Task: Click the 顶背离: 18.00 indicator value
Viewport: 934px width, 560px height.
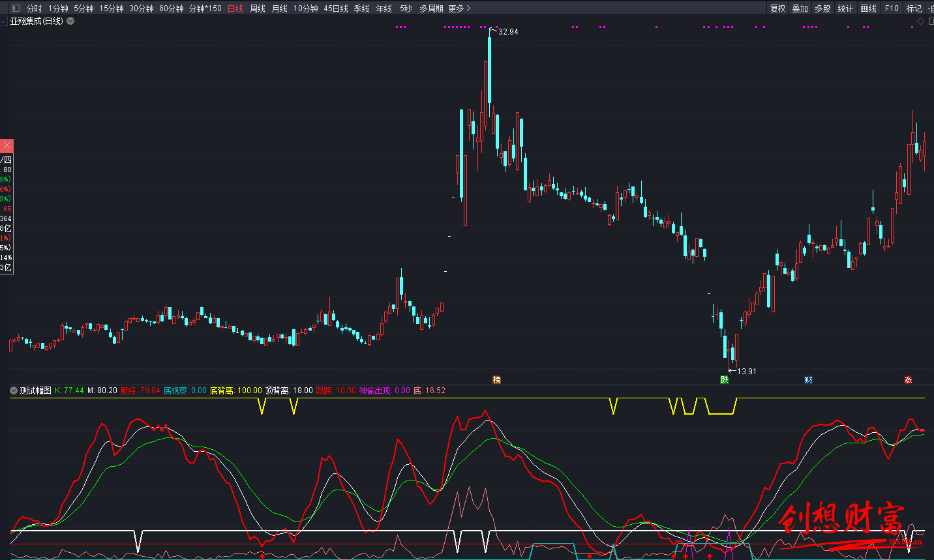Action: point(289,391)
